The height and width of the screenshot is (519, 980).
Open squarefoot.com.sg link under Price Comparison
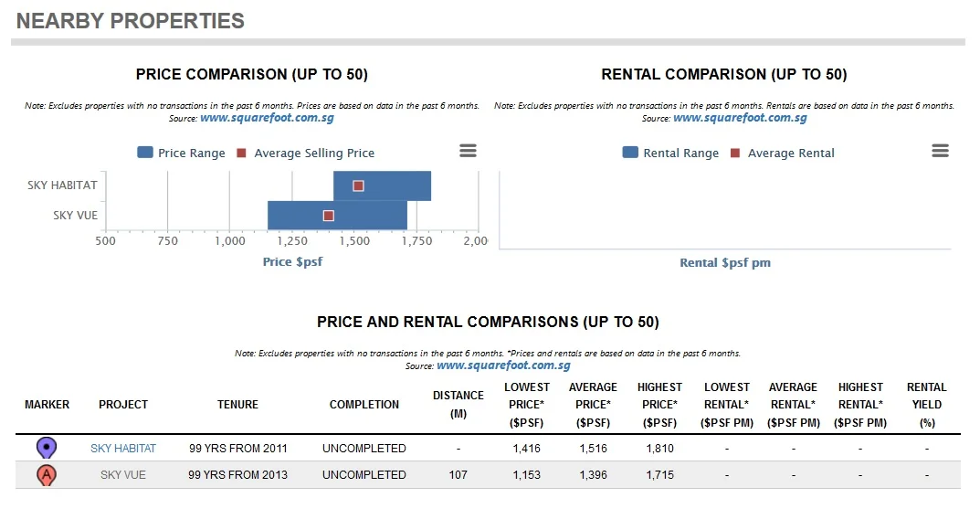(267, 118)
